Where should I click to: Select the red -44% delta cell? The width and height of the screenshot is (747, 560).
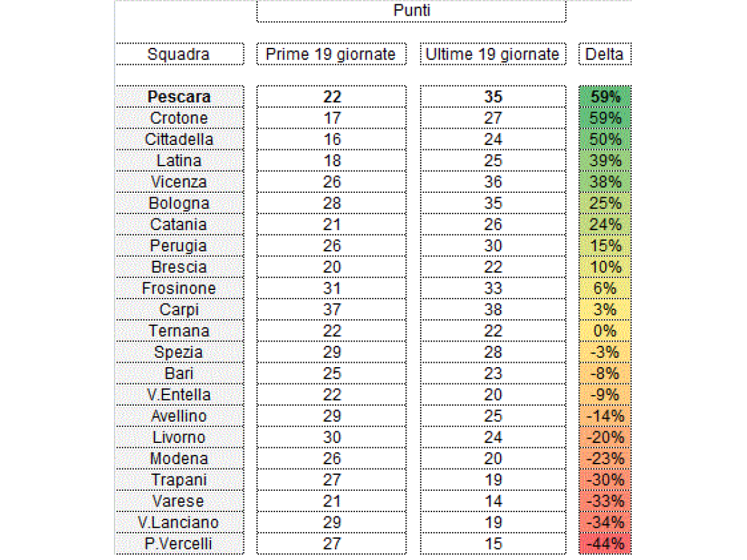point(604,544)
